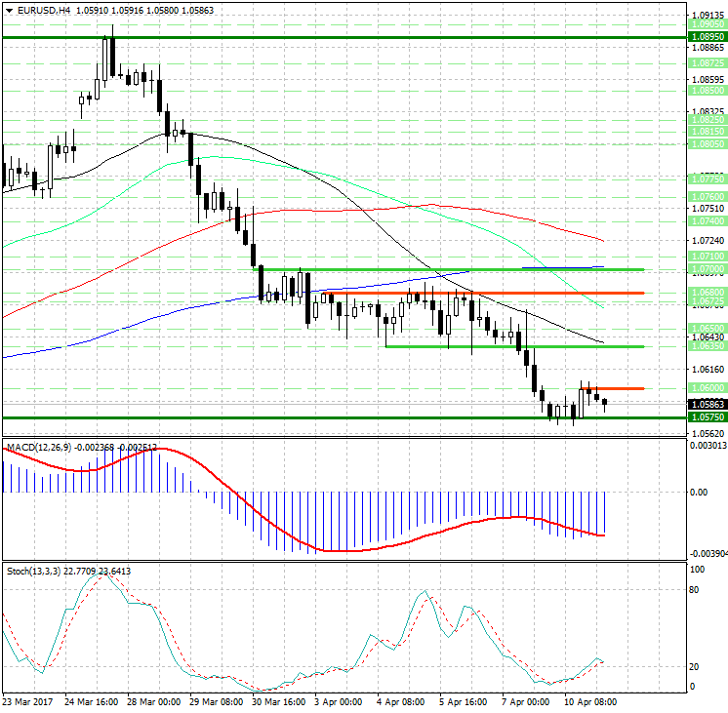Viewport: 728px width, 713px height.
Task: Click the 1.06000 level price label
Action: (x=708, y=387)
